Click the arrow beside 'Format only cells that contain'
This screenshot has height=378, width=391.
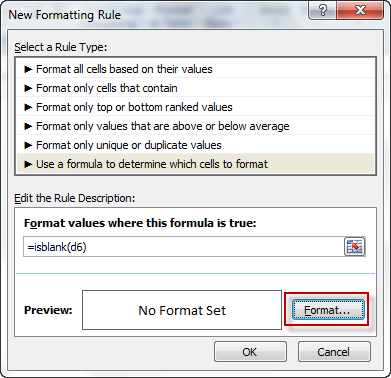coord(29,88)
